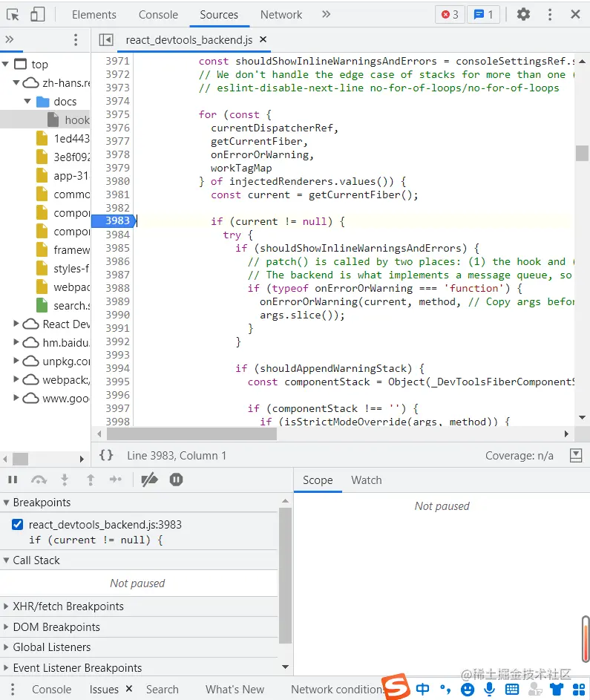Expand the React Dev tree node

[x=16, y=324]
